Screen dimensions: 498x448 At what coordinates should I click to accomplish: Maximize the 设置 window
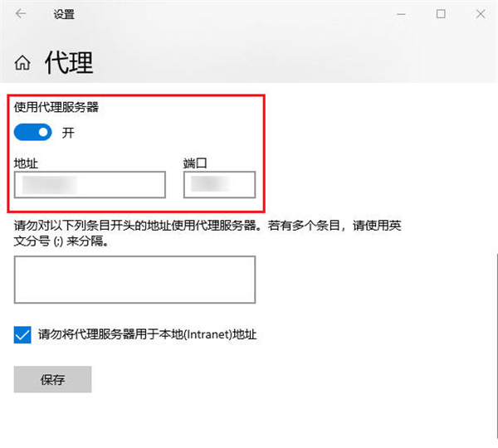[441, 14]
